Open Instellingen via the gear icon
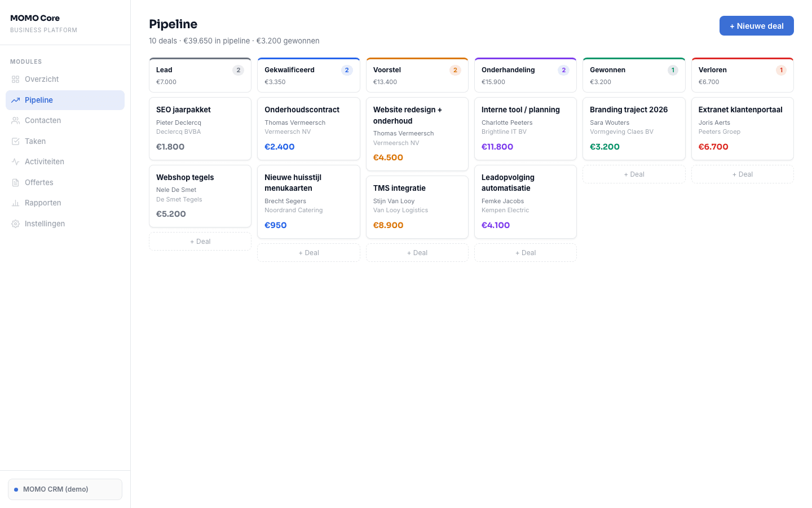 tap(16, 224)
